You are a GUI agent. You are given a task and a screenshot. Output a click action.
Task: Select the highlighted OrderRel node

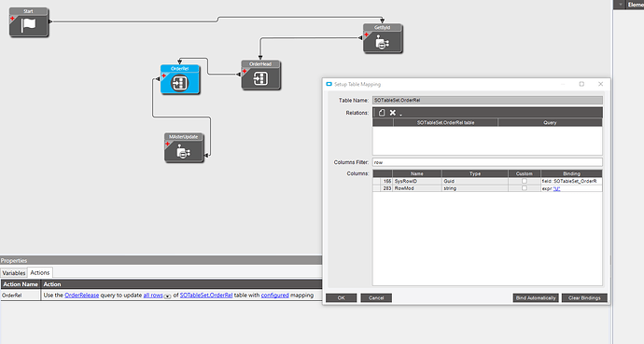(x=180, y=79)
